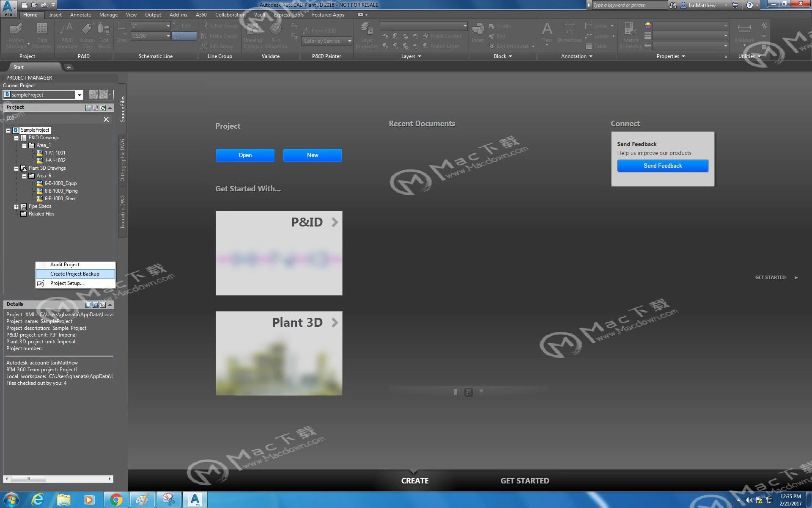Click the Match Properties tool
The width and height of the screenshot is (812, 508).
point(631,36)
